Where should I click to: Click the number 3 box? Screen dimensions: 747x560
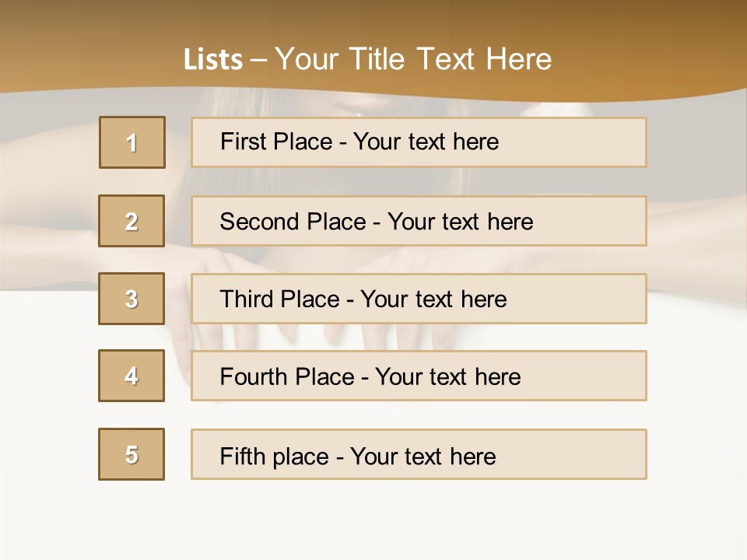[132, 299]
